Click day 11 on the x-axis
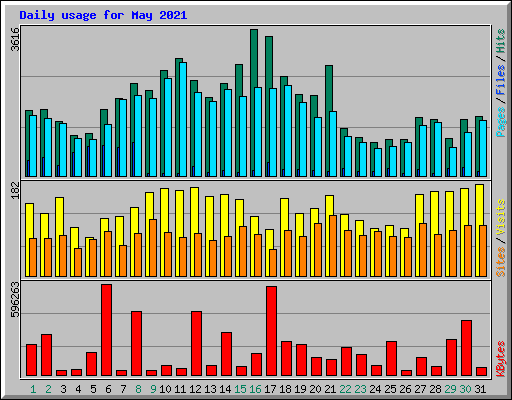 (x=180, y=389)
